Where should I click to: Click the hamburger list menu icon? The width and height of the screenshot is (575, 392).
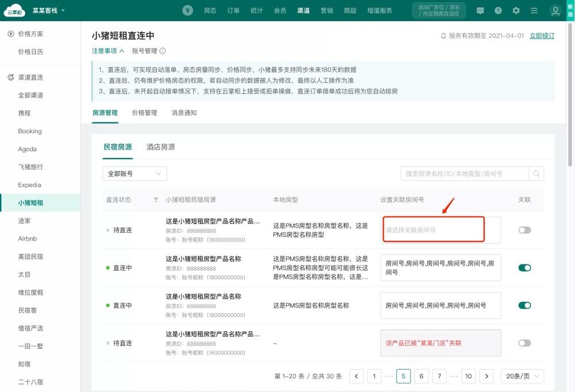click(534, 11)
